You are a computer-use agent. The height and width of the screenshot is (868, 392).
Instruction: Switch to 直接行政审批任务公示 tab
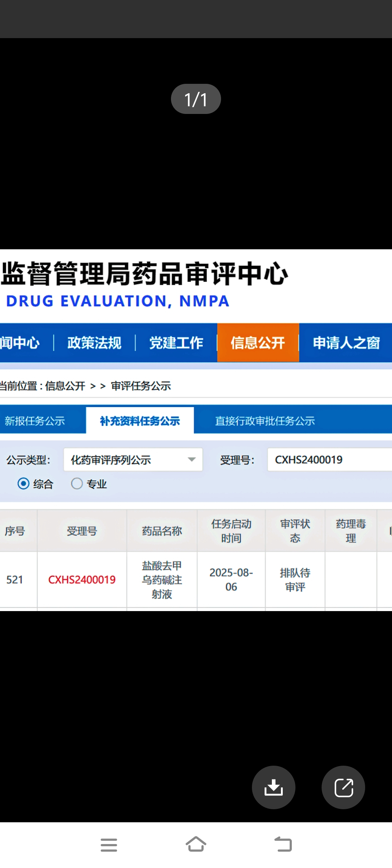pyautogui.click(x=265, y=421)
